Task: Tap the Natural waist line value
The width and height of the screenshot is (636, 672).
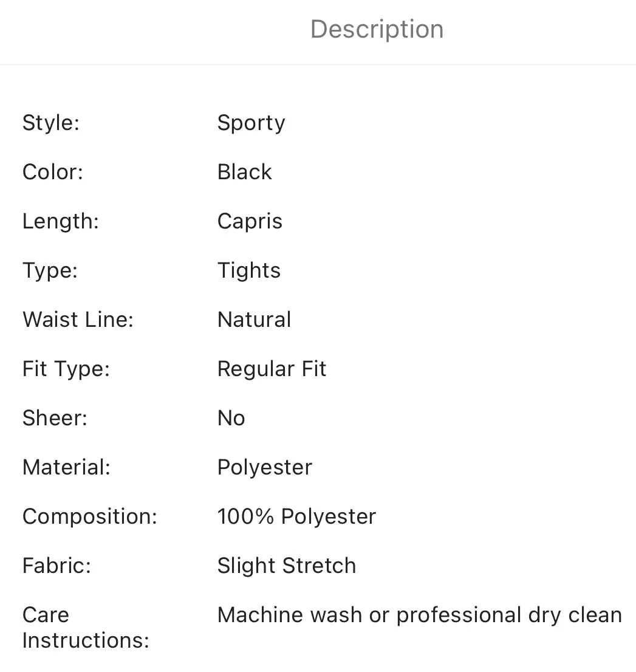Action: (254, 320)
